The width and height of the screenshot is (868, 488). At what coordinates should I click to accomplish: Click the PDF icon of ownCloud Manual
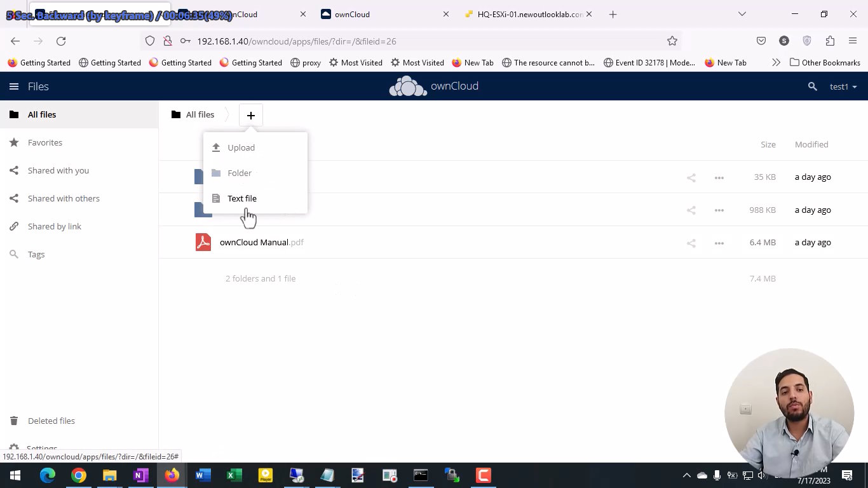[x=203, y=242]
